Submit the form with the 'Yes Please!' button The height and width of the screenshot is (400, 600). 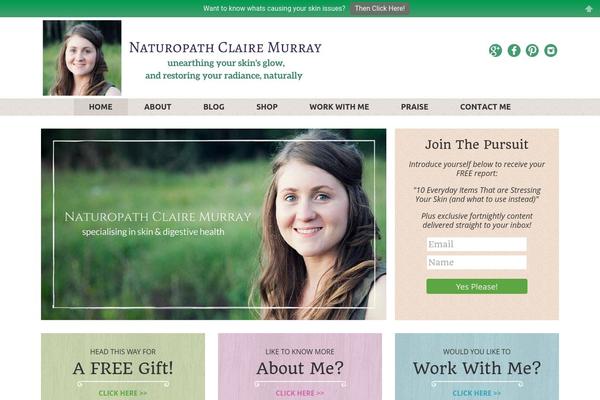[477, 287]
